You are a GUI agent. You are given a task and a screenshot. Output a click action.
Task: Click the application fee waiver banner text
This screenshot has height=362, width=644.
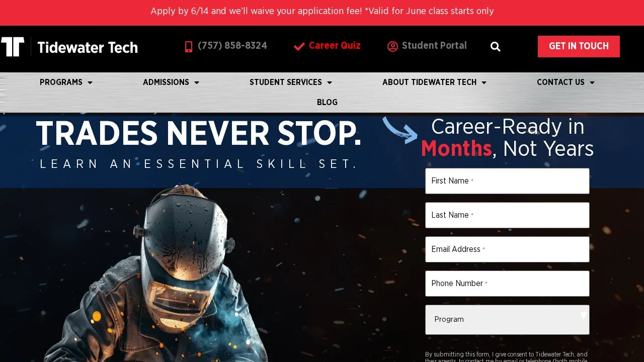(x=322, y=11)
